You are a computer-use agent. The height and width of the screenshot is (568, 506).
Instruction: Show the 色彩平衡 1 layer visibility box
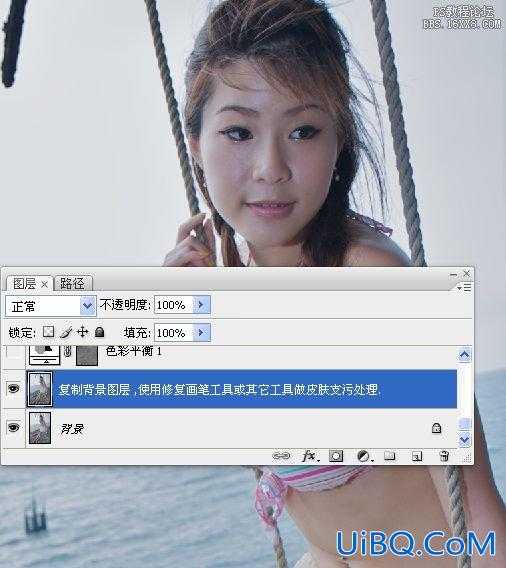pos(14,352)
